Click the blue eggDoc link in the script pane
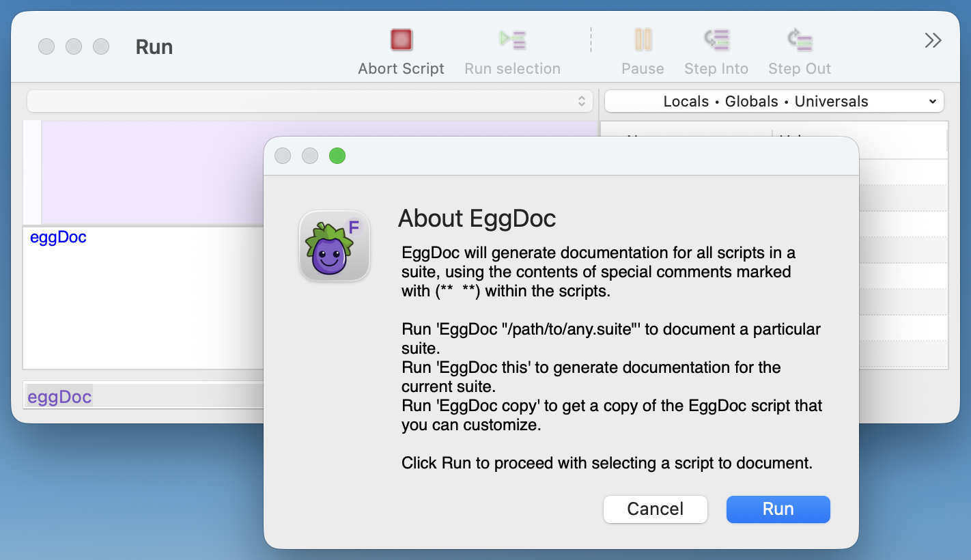The height and width of the screenshot is (560, 971). [x=58, y=237]
